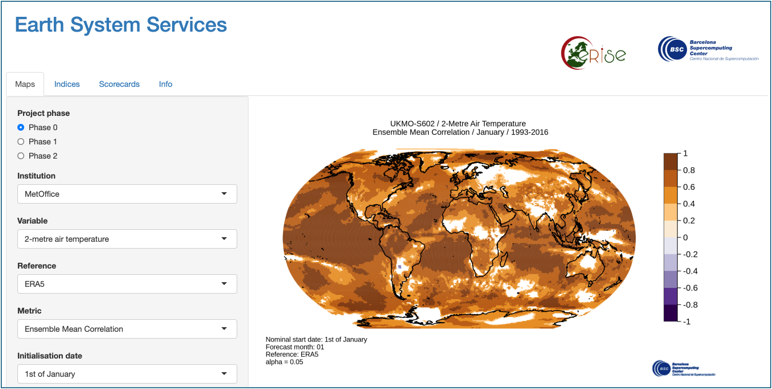
Task: Click the small BSC logo below the colorbar
Action: pos(684,368)
